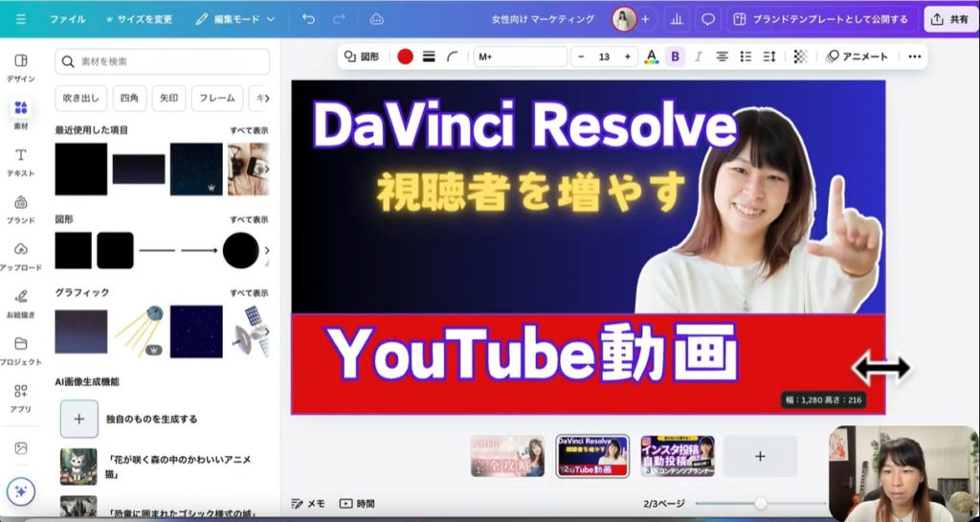This screenshot has height=522, width=980.
Task: Open the analytics bar chart icon
Action: 678,19
